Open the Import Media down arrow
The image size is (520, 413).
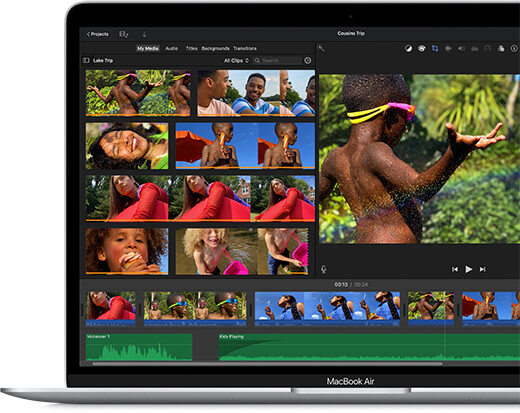point(144,34)
